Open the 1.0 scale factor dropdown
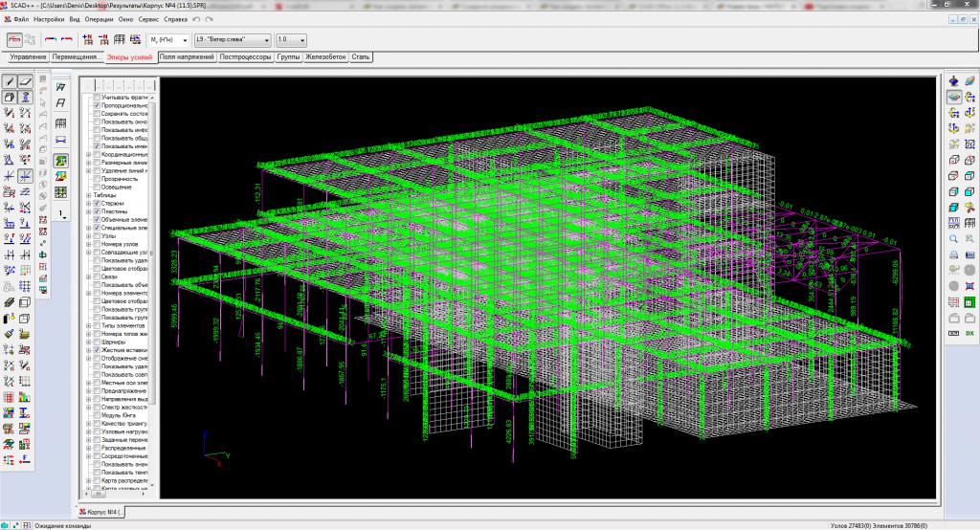The width and height of the screenshot is (980, 530). pyautogui.click(x=302, y=40)
